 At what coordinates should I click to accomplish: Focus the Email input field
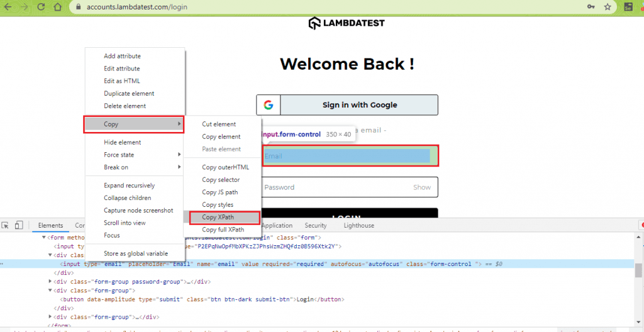point(351,156)
